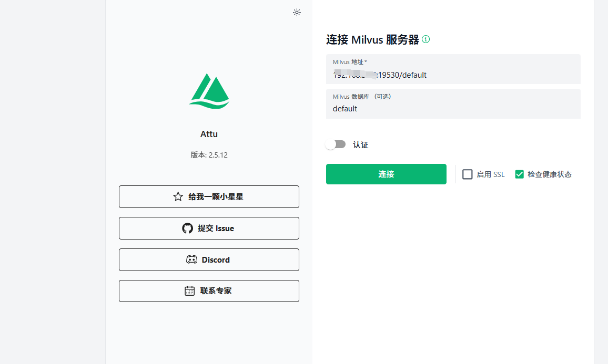Screen dimensions: 608x364
Task: Toggle the light/dark theme sun icon
Action: click(x=297, y=13)
